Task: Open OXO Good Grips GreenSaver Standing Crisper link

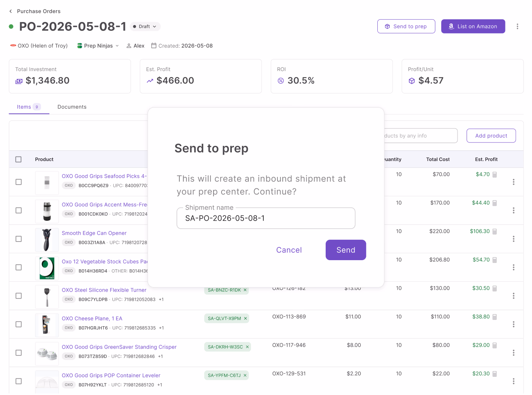Action: point(119,347)
